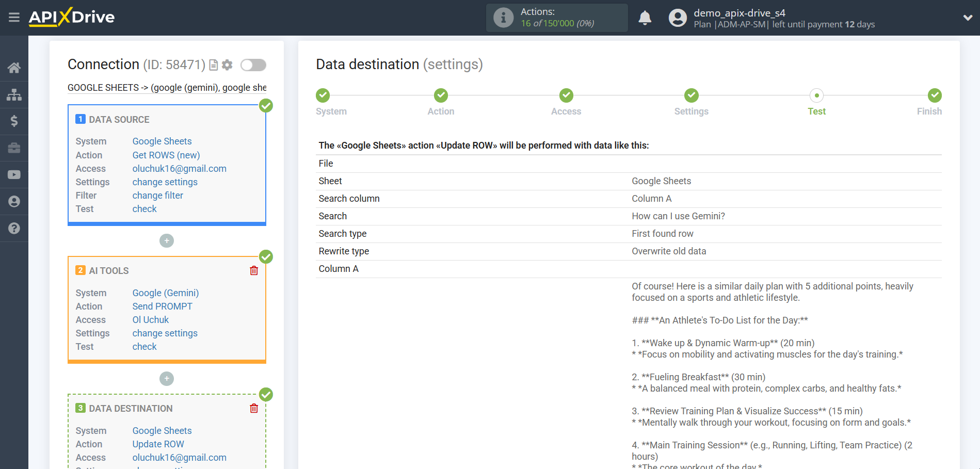Image resolution: width=980 pixels, height=469 pixels.
Task: Expand the user account dropdown arrow
Action: tap(968, 18)
